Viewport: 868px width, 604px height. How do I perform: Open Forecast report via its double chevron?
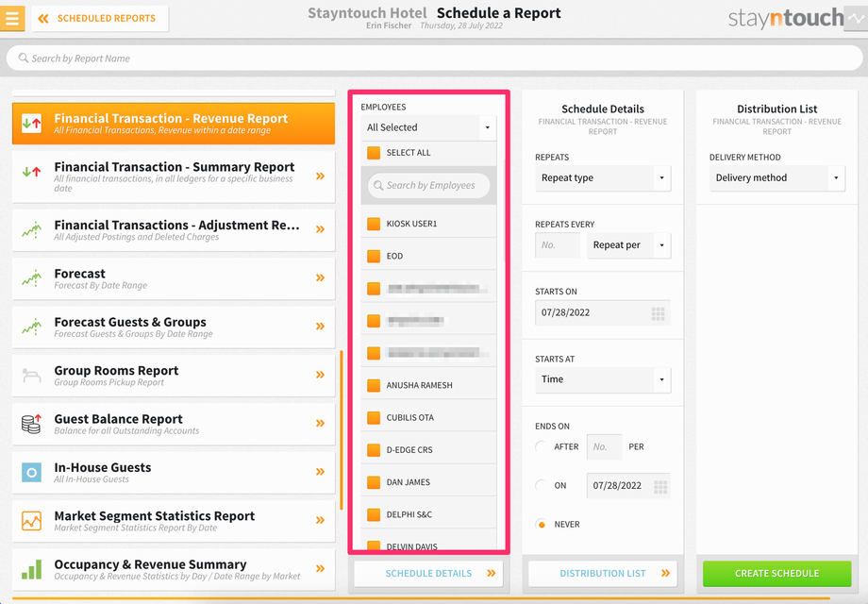320,277
